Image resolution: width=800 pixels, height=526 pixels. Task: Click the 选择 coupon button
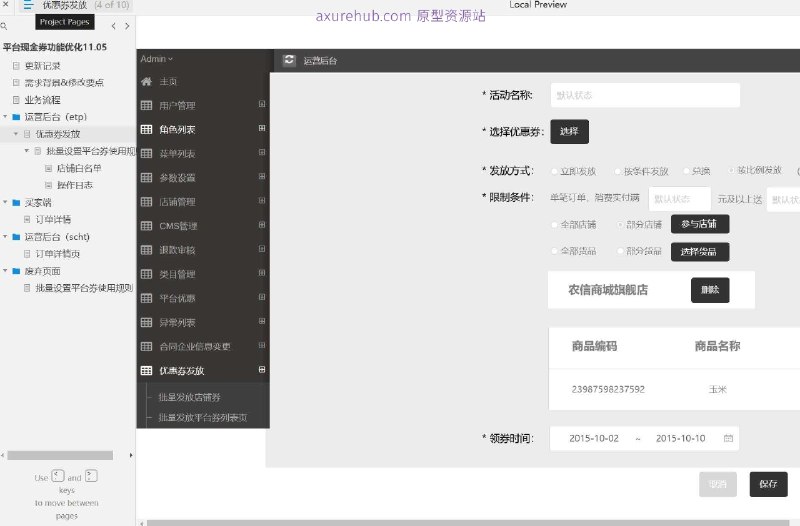pyautogui.click(x=569, y=132)
